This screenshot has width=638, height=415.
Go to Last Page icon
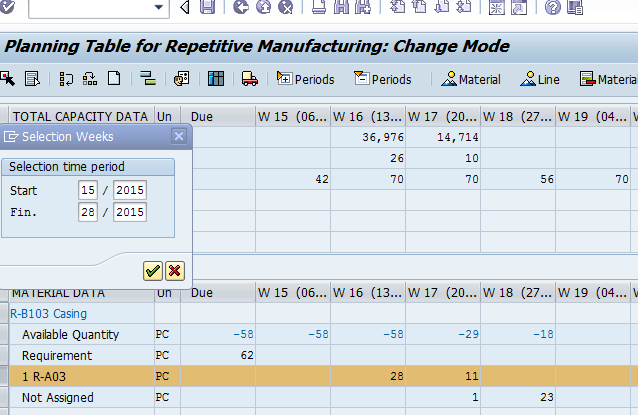pos(464,7)
